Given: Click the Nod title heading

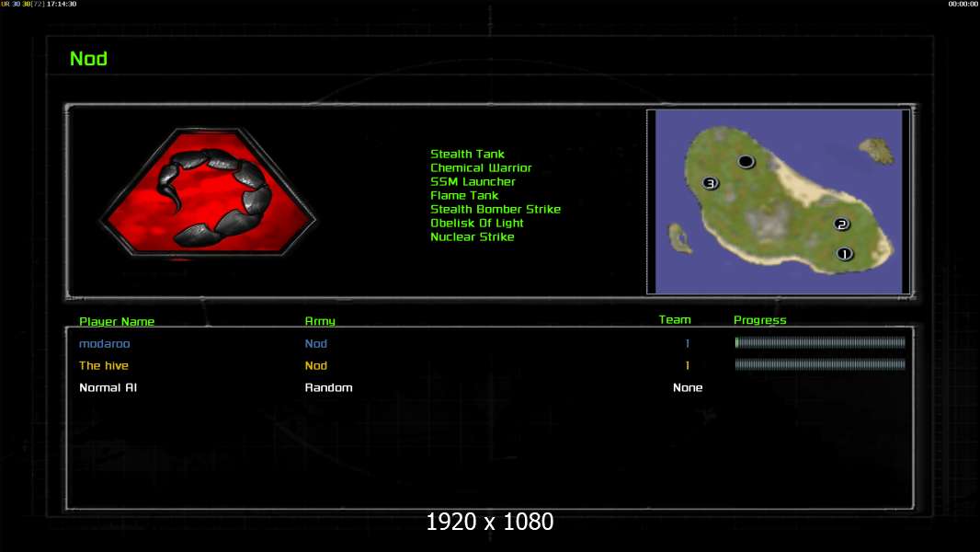Looking at the screenshot, I should pyautogui.click(x=89, y=59).
